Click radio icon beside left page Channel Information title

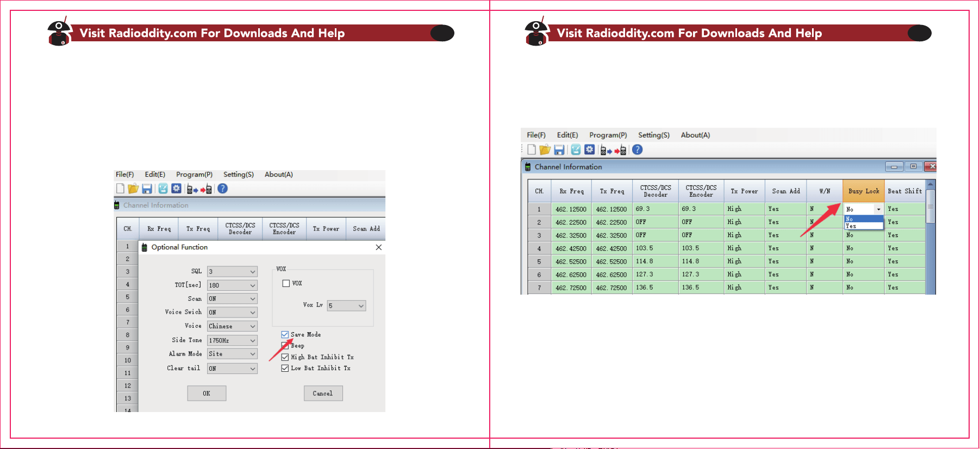pyautogui.click(x=117, y=205)
